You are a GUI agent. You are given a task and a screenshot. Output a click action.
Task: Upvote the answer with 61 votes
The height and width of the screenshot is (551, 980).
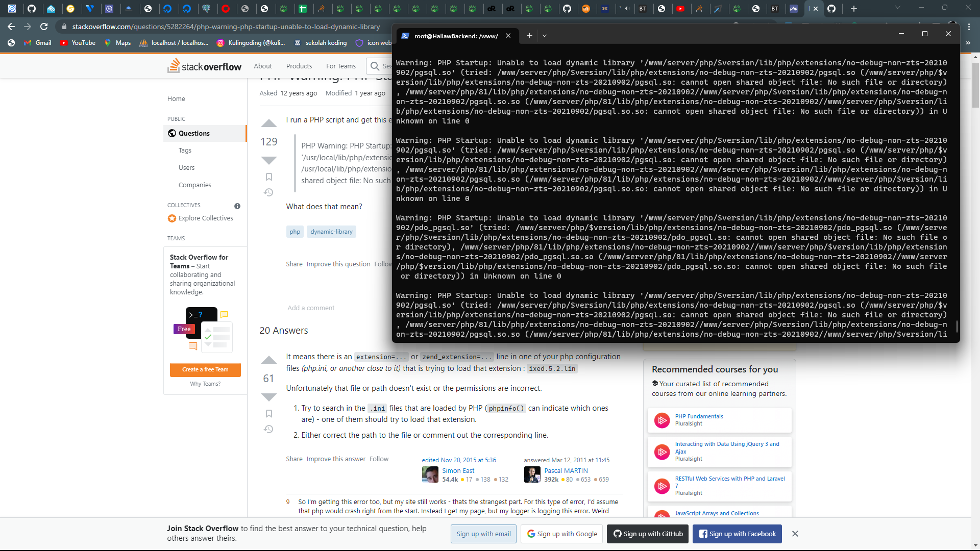[x=268, y=360]
